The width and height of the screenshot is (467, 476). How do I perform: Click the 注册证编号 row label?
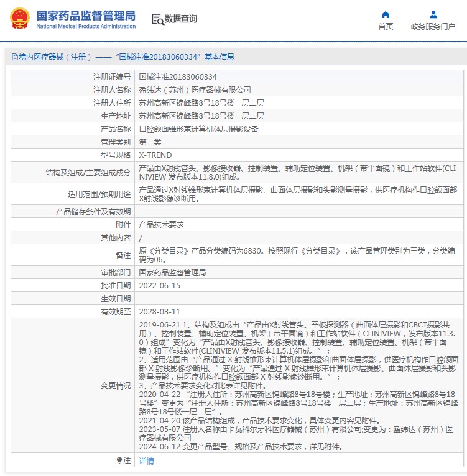click(x=112, y=77)
